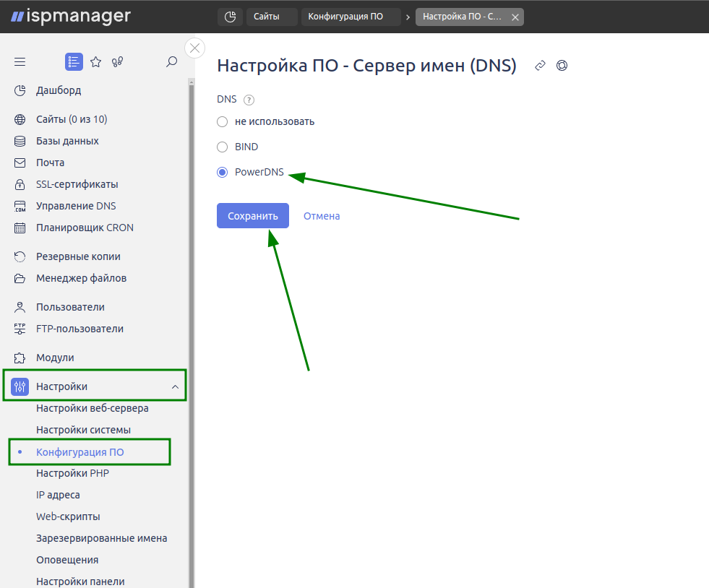This screenshot has width=709, height=588.
Task: Click the envelope icon for Почта
Action: coord(20,163)
